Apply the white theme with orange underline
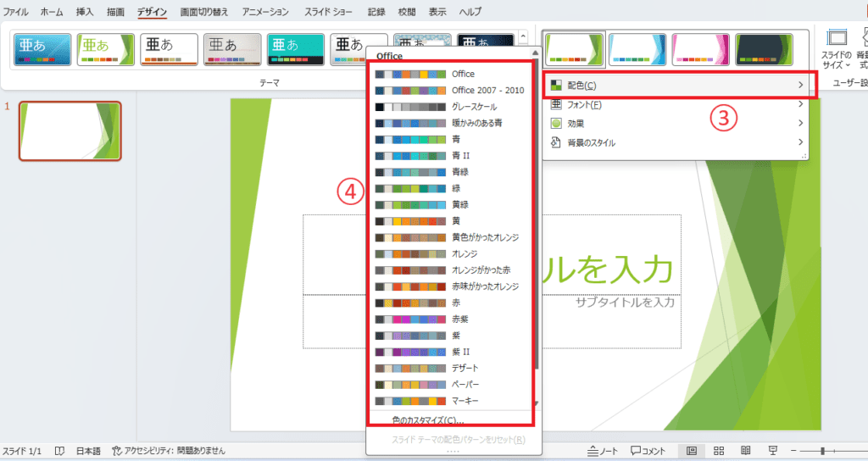The image size is (868, 461). [169, 49]
